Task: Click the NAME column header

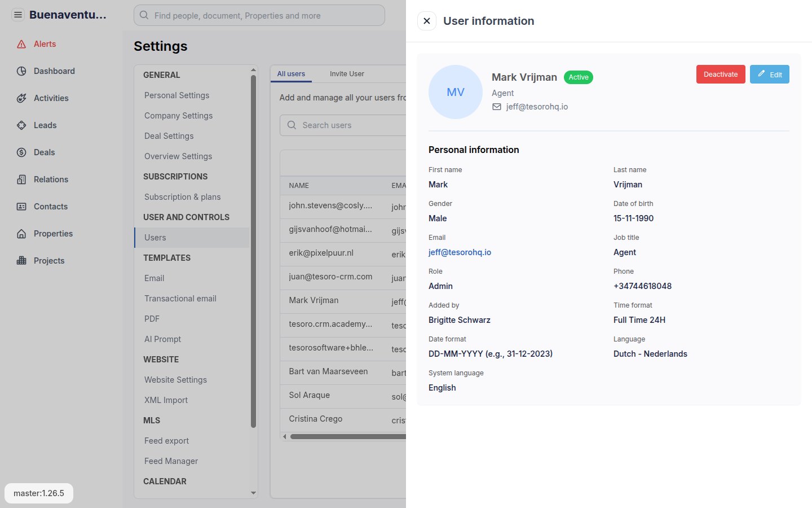Action: (x=299, y=186)
